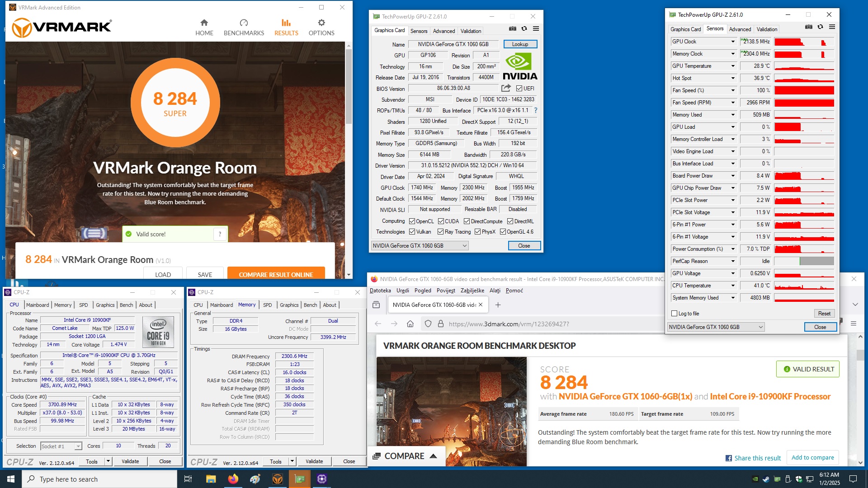
Task: Open the BENCHMARKS gauge icon in VRMark
Action: click(x=244, y=23)
